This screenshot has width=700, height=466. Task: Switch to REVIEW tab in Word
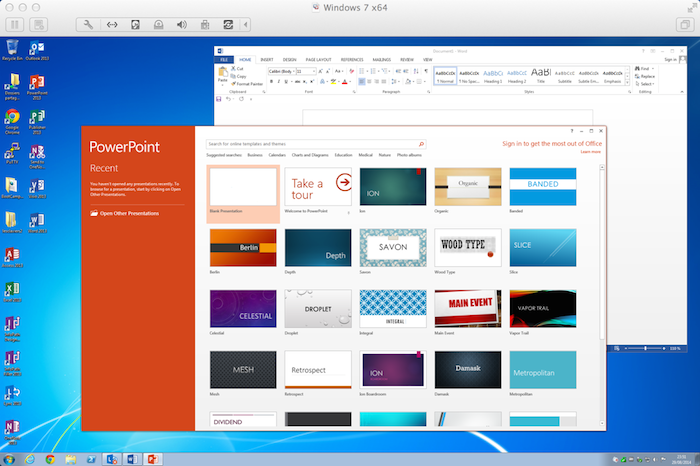click(x=407, y=59)
